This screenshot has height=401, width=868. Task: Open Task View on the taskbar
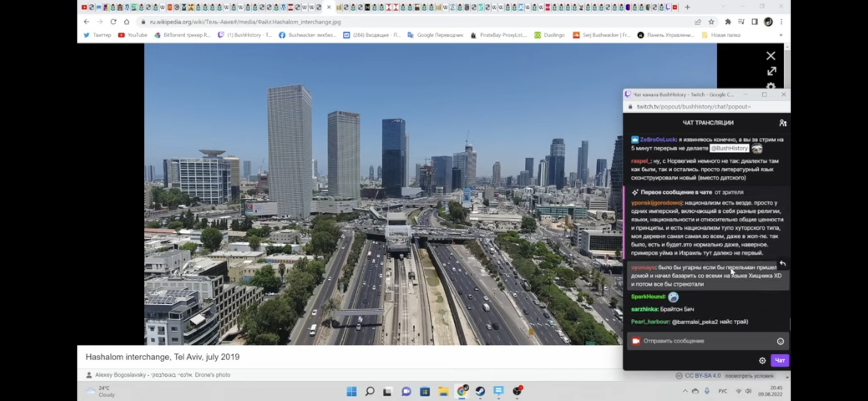387,391
